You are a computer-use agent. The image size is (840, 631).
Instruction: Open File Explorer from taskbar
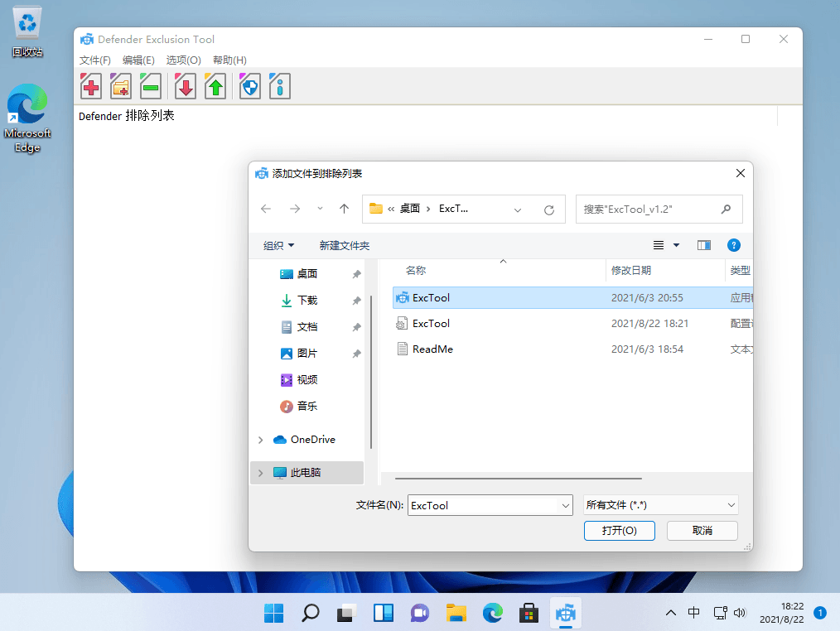click(x=456, y=613)
